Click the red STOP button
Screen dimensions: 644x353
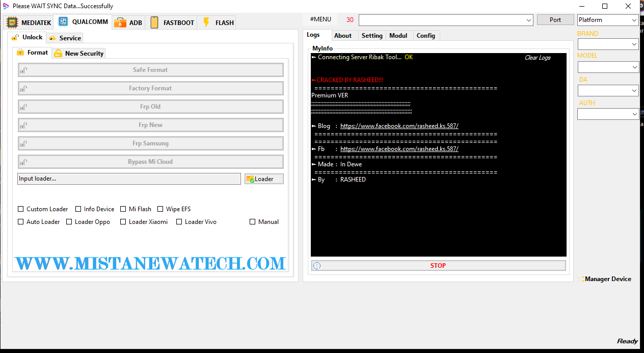(x=438, y=266)
